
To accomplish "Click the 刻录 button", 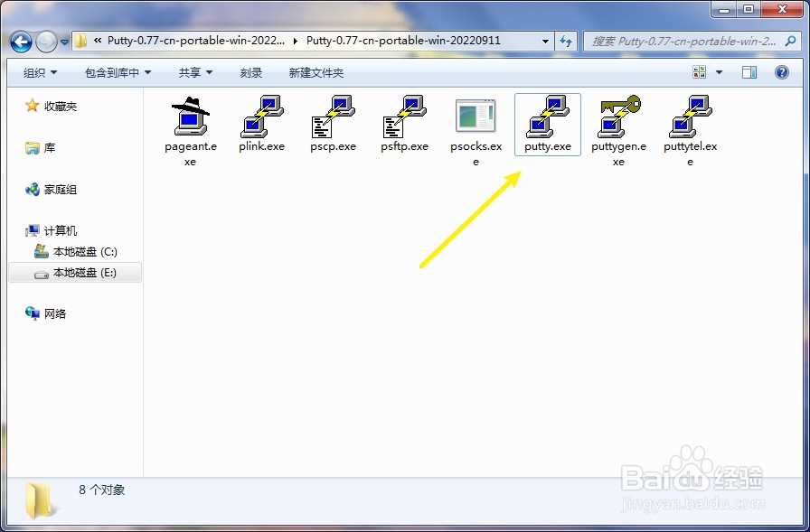I will click(251, 73).
